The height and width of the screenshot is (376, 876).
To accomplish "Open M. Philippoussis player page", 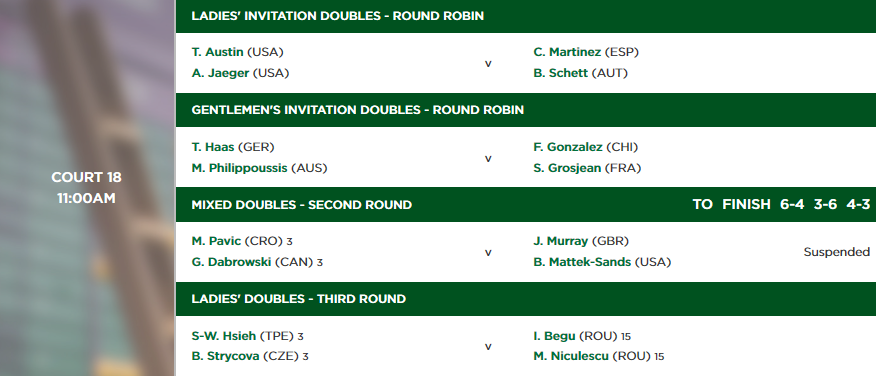I will click(x=240, y=168).
